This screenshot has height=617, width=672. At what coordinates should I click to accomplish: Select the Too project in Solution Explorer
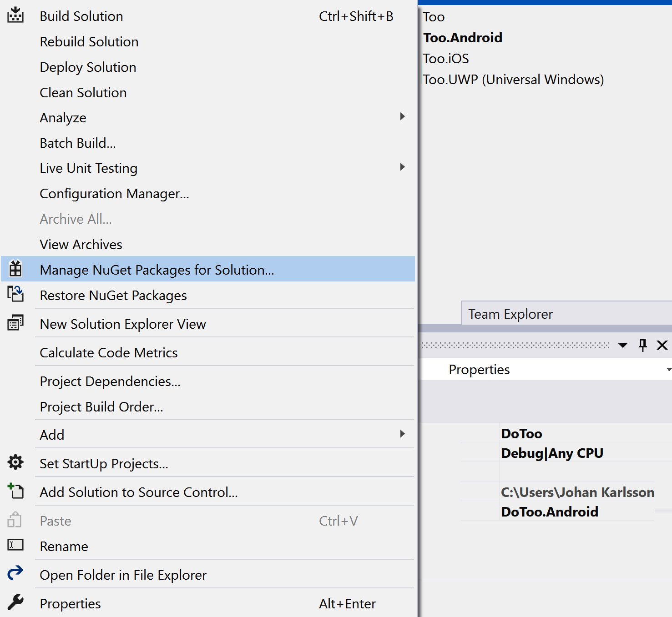(434, 17)
